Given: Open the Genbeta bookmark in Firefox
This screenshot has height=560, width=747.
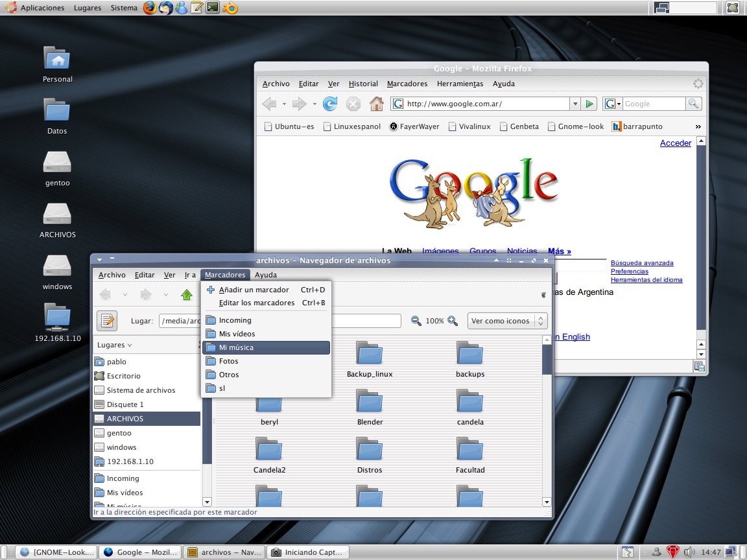Looking at the screenshot, I should tap(519, 126).
